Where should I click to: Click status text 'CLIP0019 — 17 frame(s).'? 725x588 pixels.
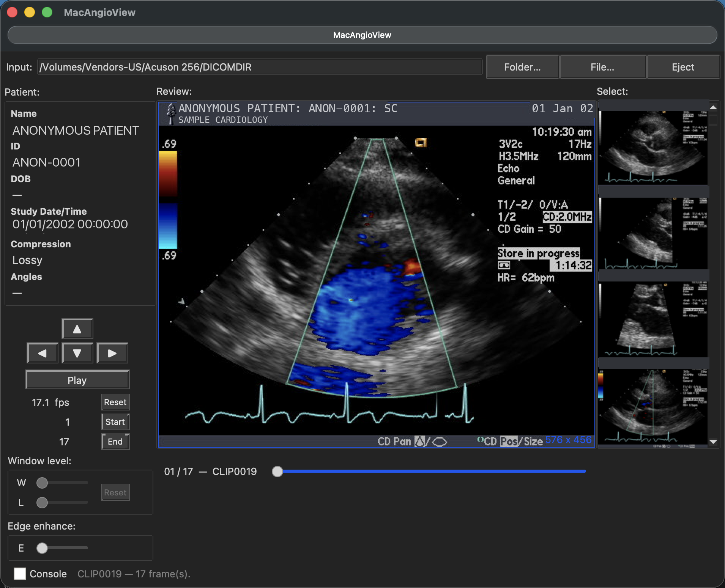(134, 574)
